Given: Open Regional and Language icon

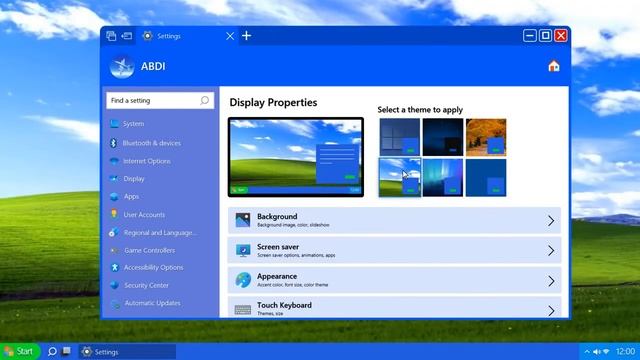Looking at the screenshot, I should tap(114, 232).
